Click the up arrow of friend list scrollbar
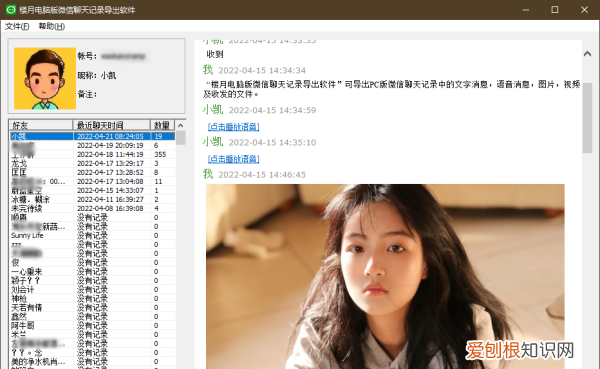The image size is (600, 369). pyautogui.click(x=181, y=125)
